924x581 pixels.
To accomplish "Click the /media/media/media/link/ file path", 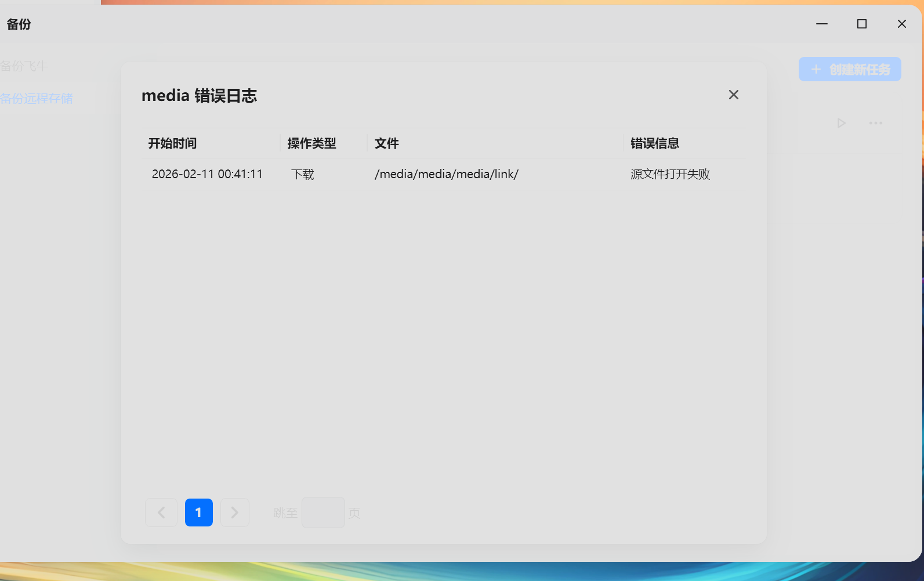I will tap(447, 174).
